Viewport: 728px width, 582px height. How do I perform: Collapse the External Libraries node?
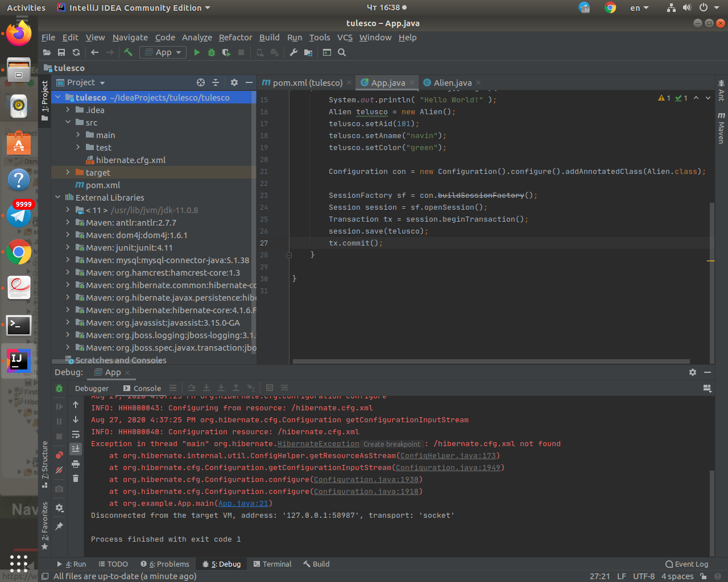click(57, 197)
